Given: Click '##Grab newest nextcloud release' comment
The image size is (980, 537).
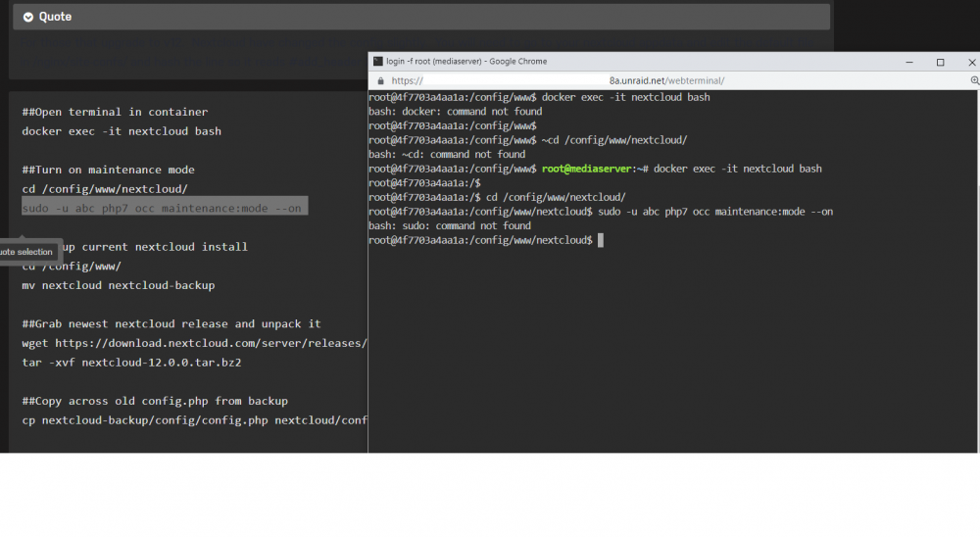Looking at the screenshot, I should coord(171,323).
